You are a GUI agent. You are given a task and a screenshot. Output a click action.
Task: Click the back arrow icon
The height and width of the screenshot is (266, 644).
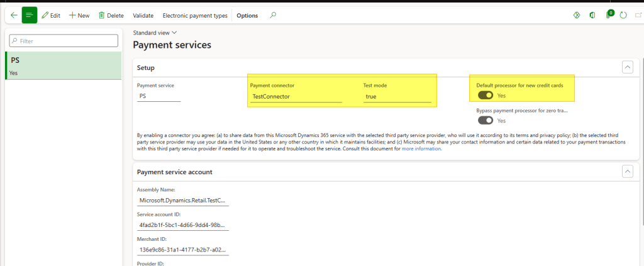(13, 15)
